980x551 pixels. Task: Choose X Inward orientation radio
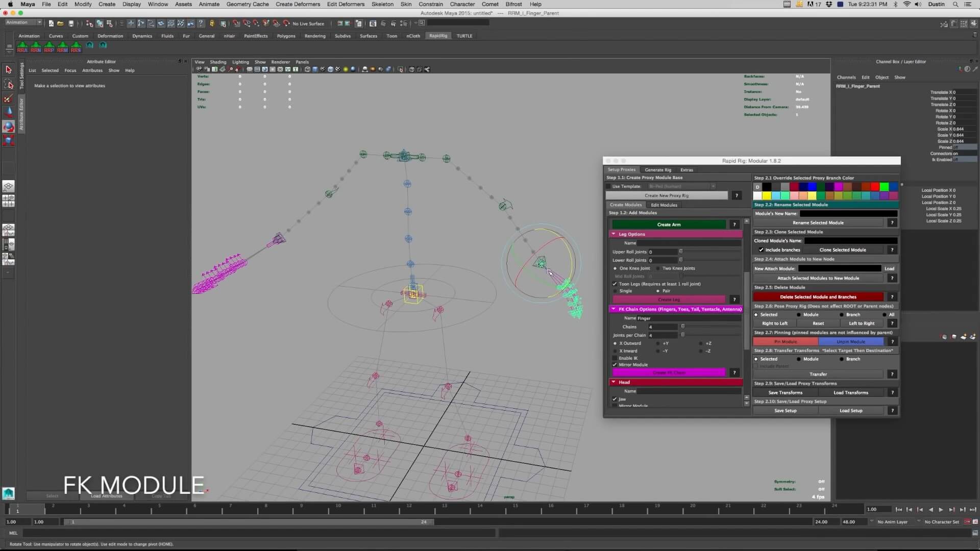click(615, 351)
